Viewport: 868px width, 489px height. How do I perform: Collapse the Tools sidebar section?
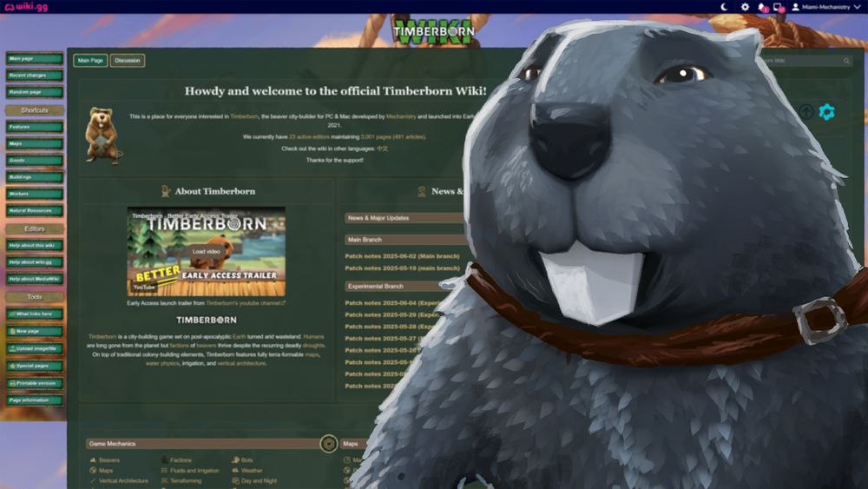pos(35,297)
